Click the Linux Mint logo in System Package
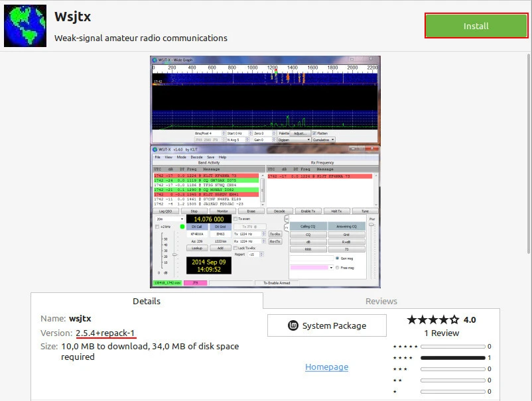 coord(293,325)
